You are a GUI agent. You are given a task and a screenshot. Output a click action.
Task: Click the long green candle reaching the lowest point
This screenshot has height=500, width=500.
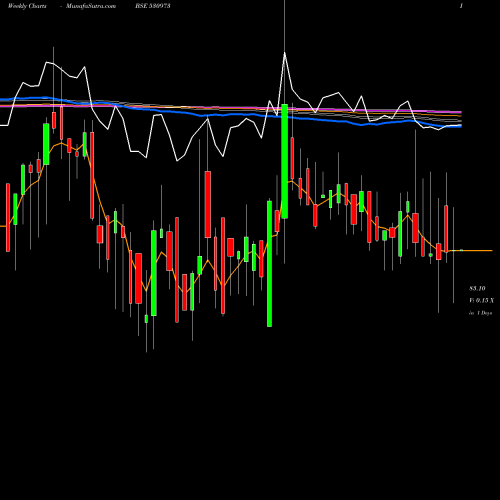[x=269, y=264]
